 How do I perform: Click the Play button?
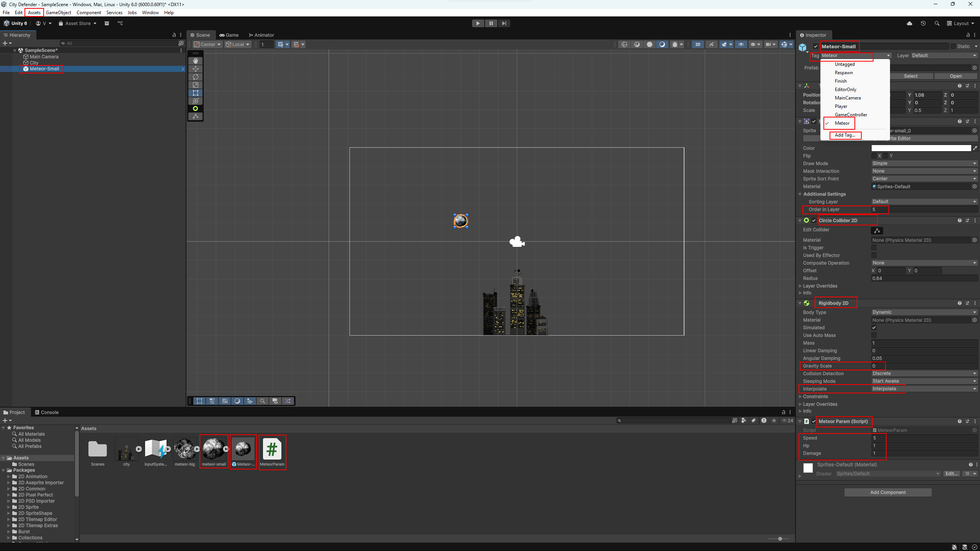pyautogui.click(x=478, y=23)
